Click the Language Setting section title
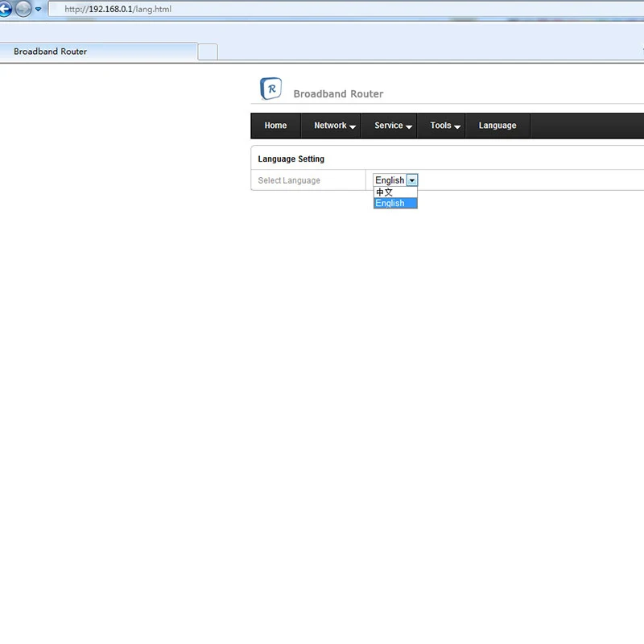The height and width of the screenshot is (644, 644). [291, 159]
